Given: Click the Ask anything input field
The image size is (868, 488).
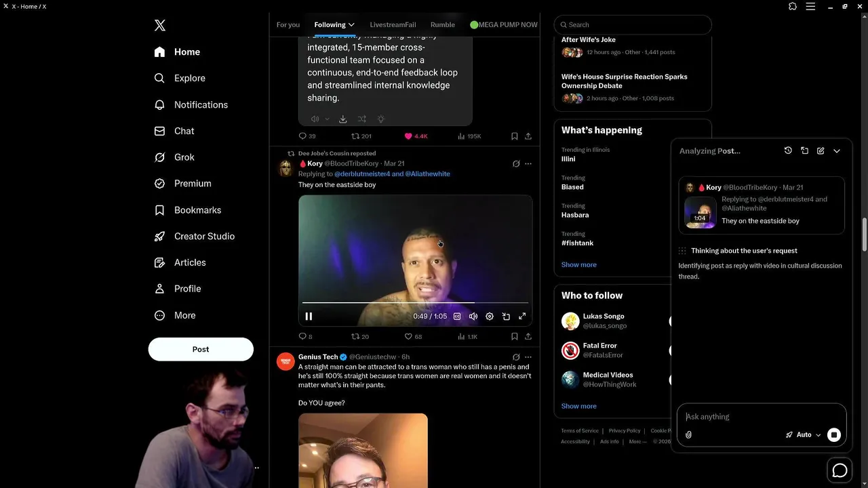Looking at the screenshot, I should 762,417.
